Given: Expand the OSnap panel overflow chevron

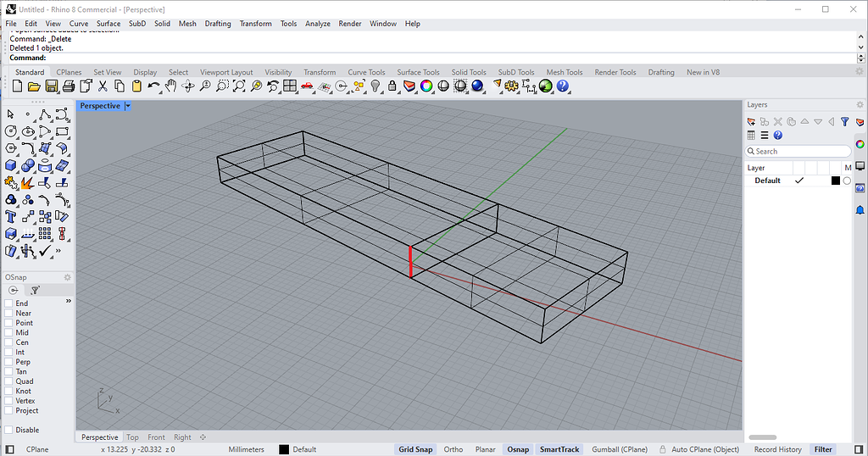Looking at the screenshot, I should pos(69,301).
